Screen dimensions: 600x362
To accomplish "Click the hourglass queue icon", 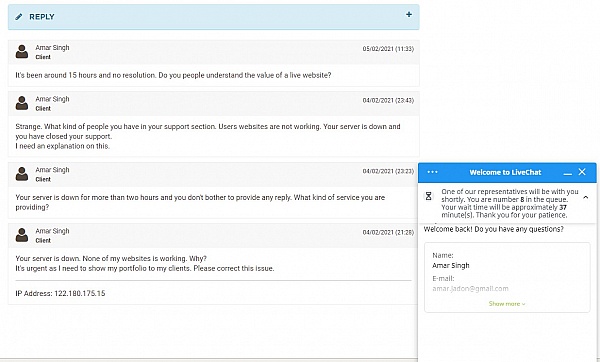I will pyautogui.click(x=429, y=196).
